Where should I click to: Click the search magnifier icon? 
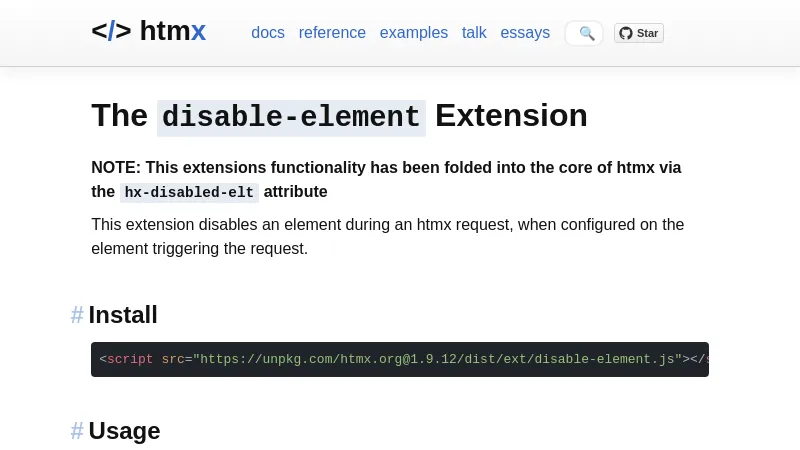tap(586, 33)
